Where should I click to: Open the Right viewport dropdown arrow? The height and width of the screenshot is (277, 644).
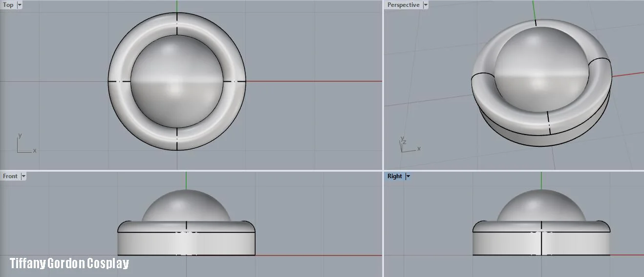click(408, 176)
